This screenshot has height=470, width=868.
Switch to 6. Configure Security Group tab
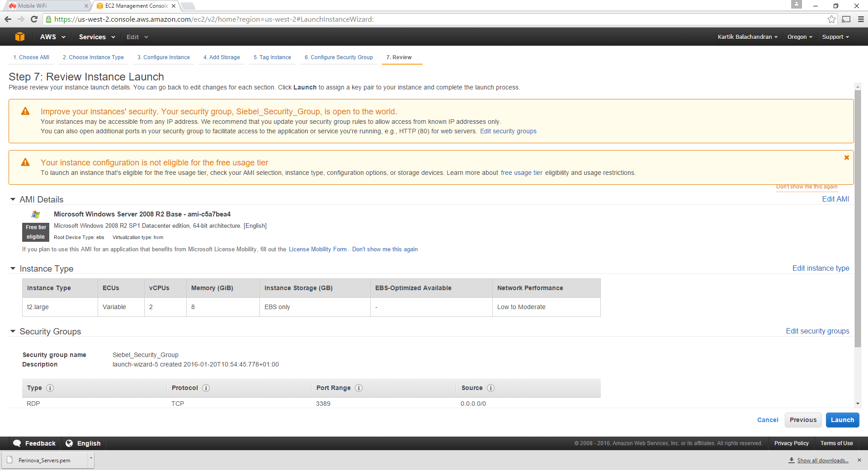(x=339, y=57)
